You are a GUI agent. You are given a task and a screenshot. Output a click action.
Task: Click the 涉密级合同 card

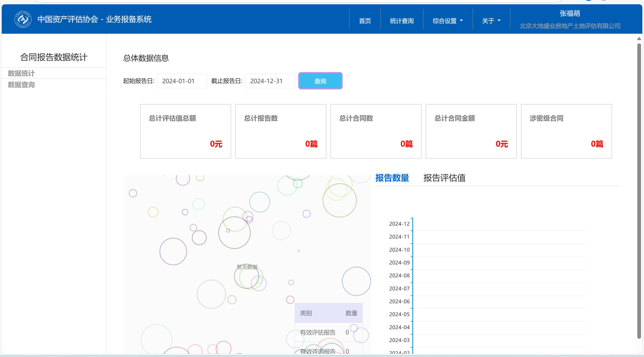(x=566, y=131)
